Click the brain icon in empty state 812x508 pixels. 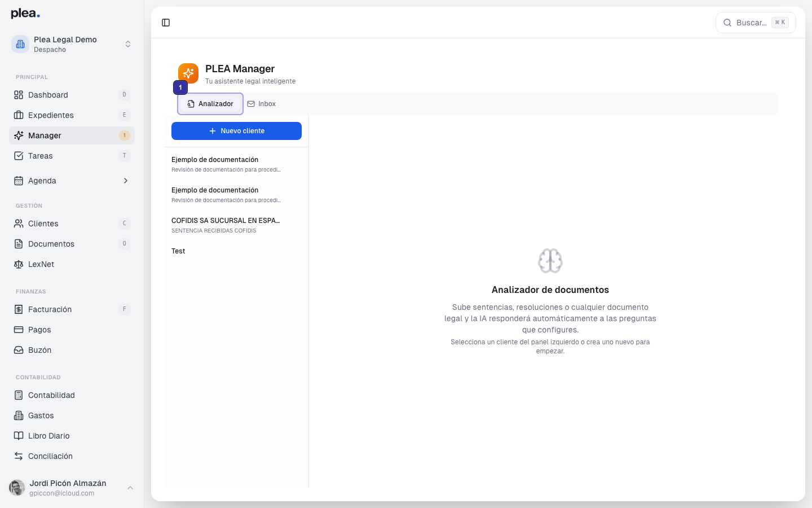(x=550, y=261)
